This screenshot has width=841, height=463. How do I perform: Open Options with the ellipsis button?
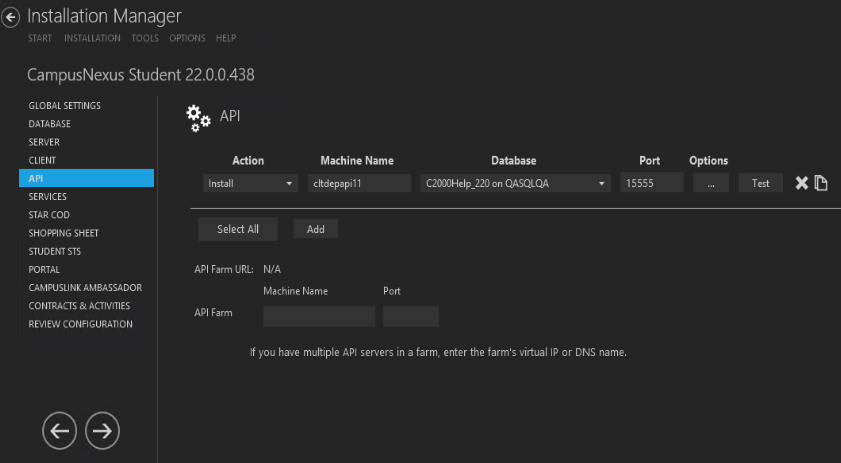pyautogui.click(x=711, y=183)
